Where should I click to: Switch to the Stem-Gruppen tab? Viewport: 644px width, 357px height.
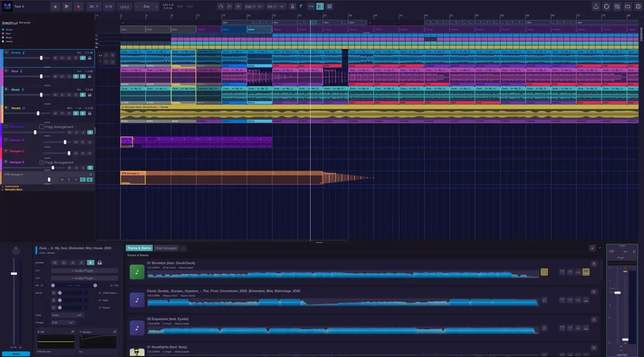click(x=166, y=248)
